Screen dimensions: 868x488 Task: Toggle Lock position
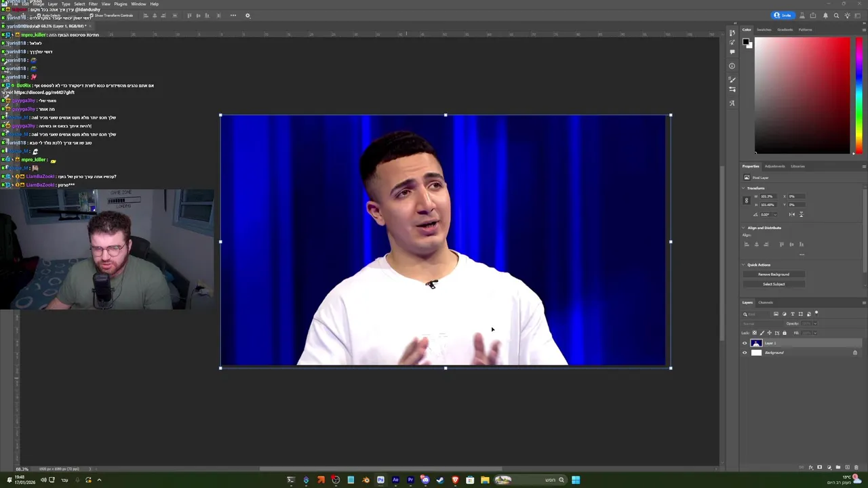[x=770, y=333]
